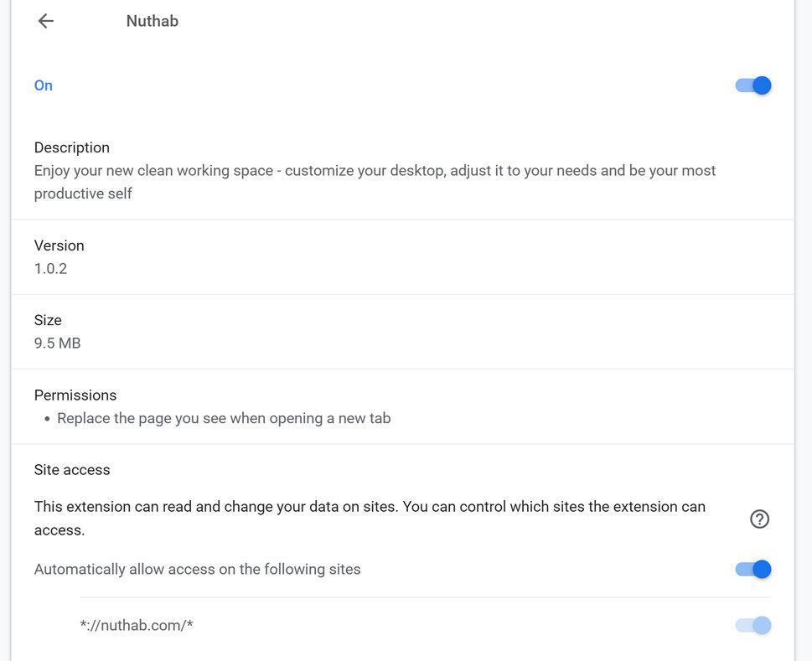
Task: Disable automatically allow access on sites toggle
Action: pyautogui.click(x=753, y=570)
